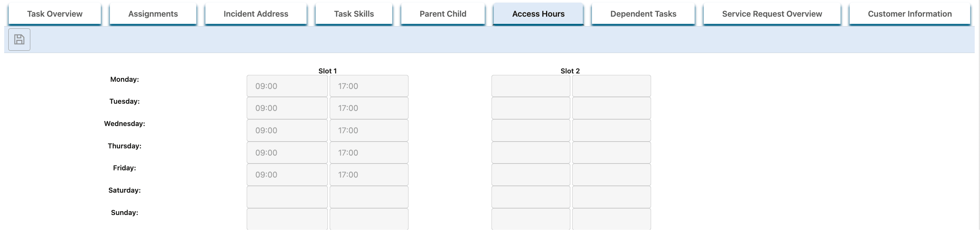Select the Access Hours tab
The height and width of the screenshot is (243, 980).
pyautogui.click(x=538, y=14)
